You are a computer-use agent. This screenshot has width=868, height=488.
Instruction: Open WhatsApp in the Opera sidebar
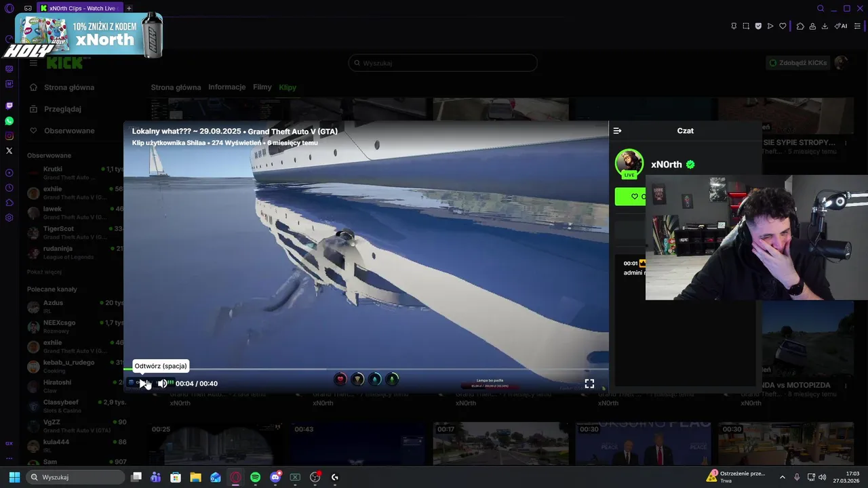[x=9, y=121]
